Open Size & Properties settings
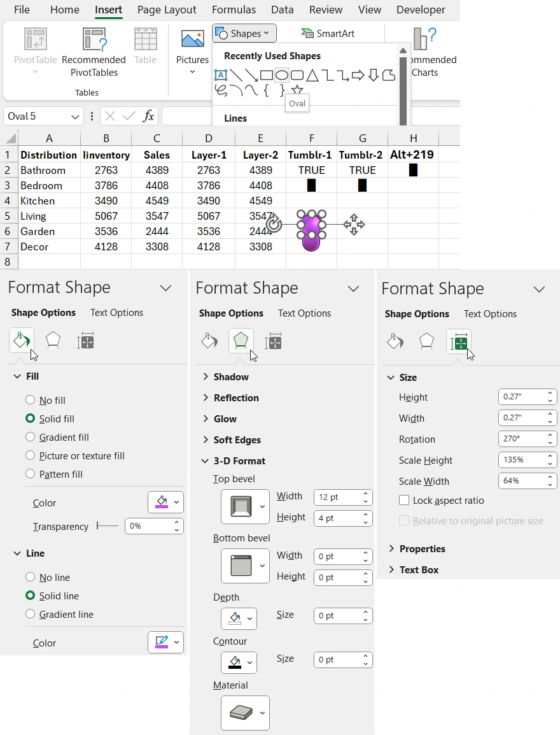This screenshot has width=560, height=735. pyautogui.click(x=459, y=341)
